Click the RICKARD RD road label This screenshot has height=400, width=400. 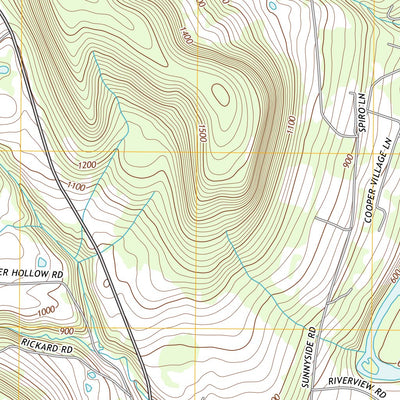click(47, 345)
